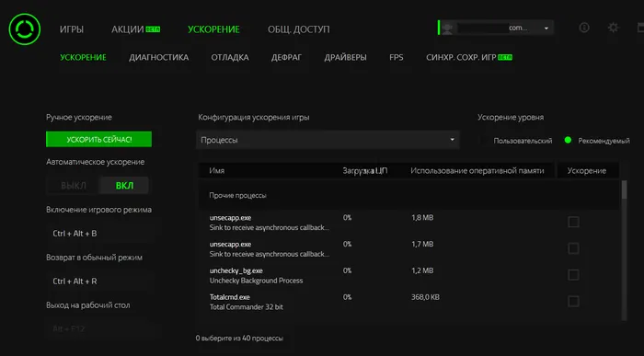
Task: Set automatic boost to ВЫКЛ
Action: (73, 186)
